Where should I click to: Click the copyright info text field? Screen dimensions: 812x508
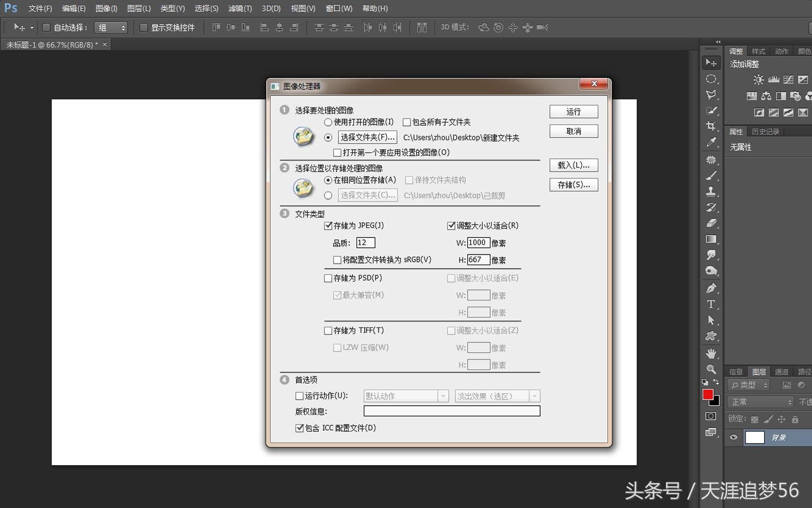click(x=452, y=411)
